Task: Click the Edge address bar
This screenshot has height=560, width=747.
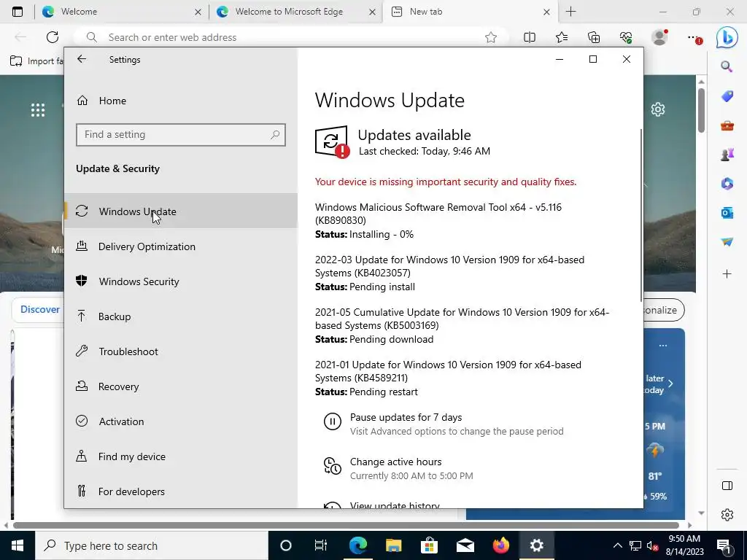Action: click(290, 37)
